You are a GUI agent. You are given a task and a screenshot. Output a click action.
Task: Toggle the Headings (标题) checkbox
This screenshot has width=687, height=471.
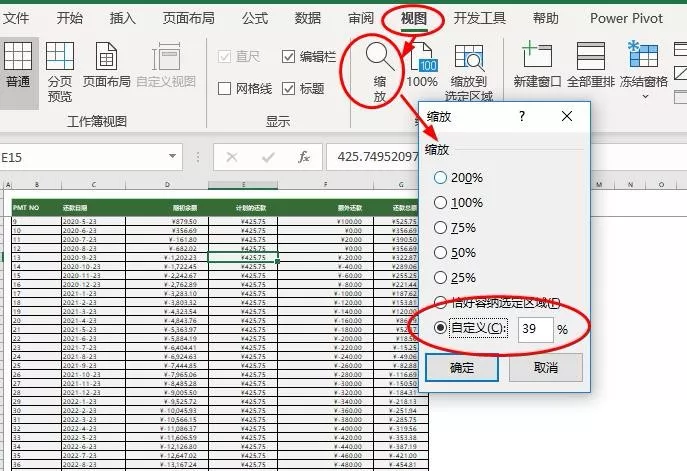coord(288,89)
